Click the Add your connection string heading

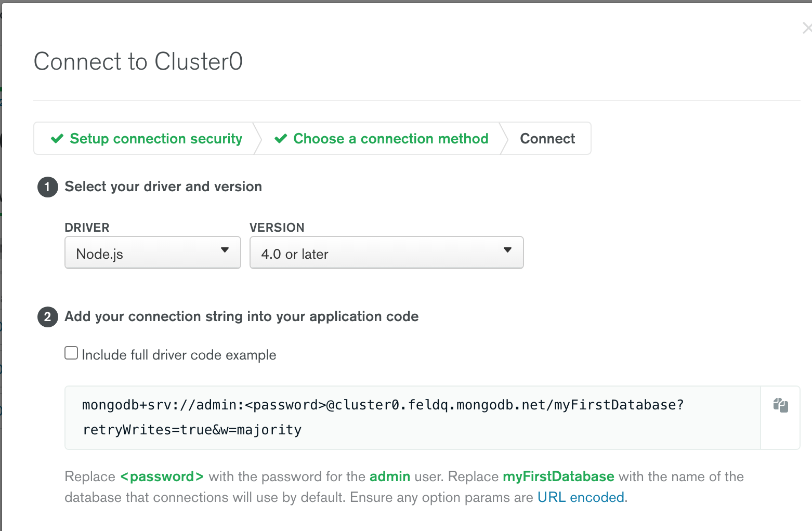coord(242,316)
